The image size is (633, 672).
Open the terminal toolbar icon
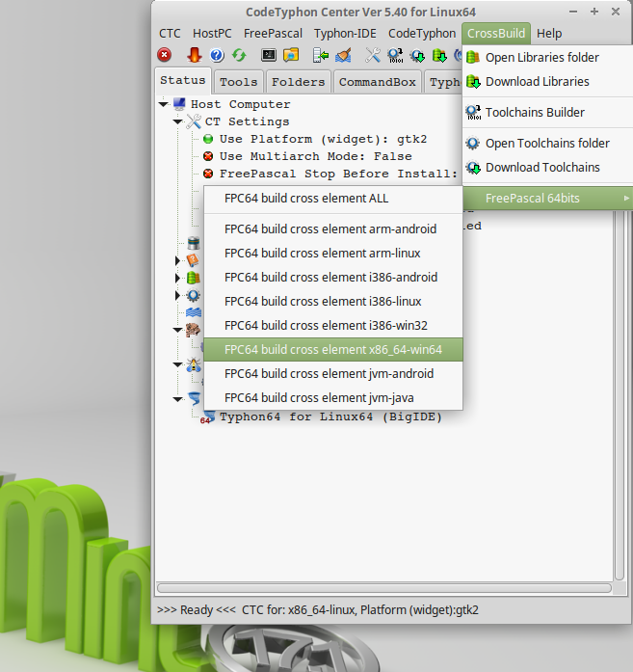point(269,55)
